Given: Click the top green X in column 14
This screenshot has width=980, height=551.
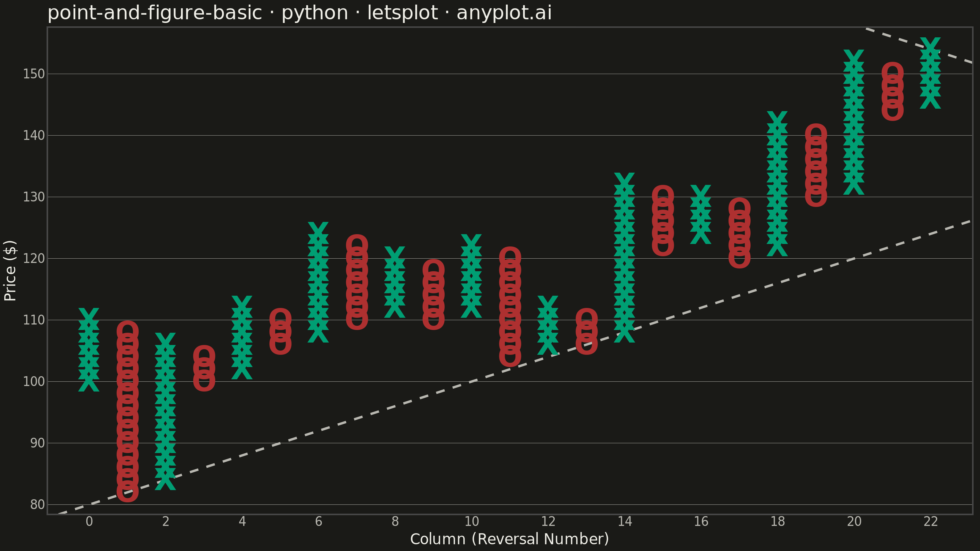Looking at the screenshot, I should click(x=624, y=183).
